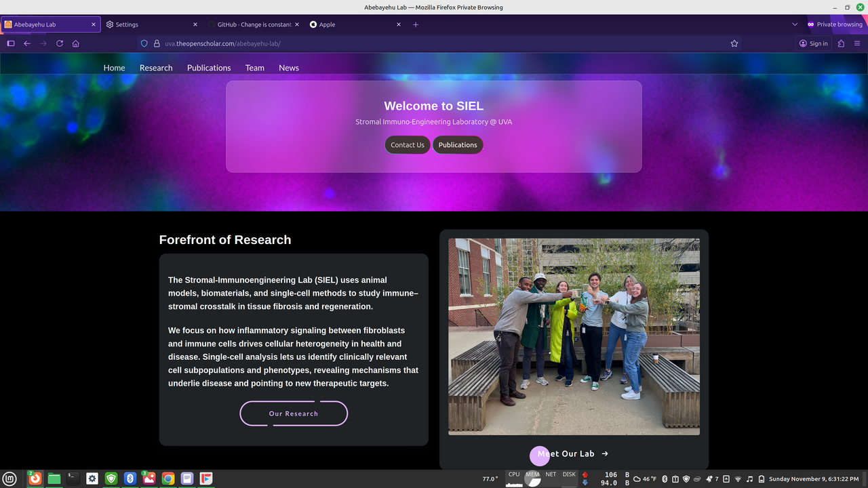The height and width of the screenshot is (488, 868).
Task: Open a new tab with plus
Action: [416, 24]
